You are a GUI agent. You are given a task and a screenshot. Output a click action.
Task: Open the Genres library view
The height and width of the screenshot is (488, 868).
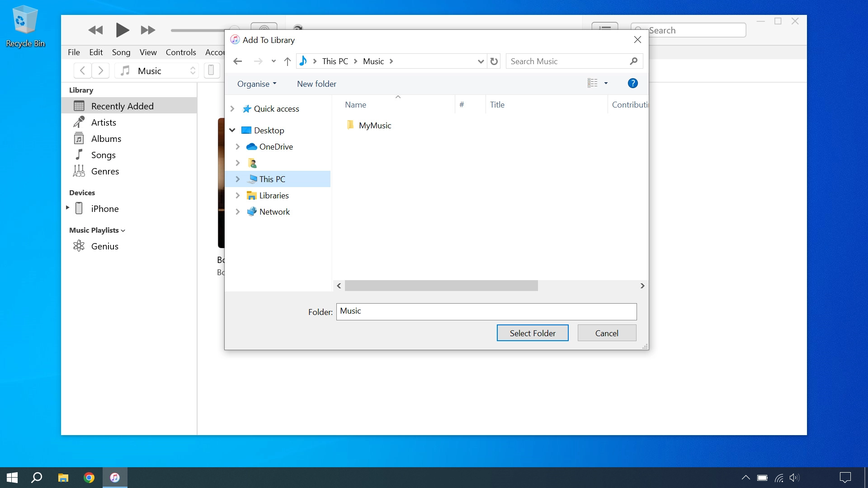click(x=105, y=171)
